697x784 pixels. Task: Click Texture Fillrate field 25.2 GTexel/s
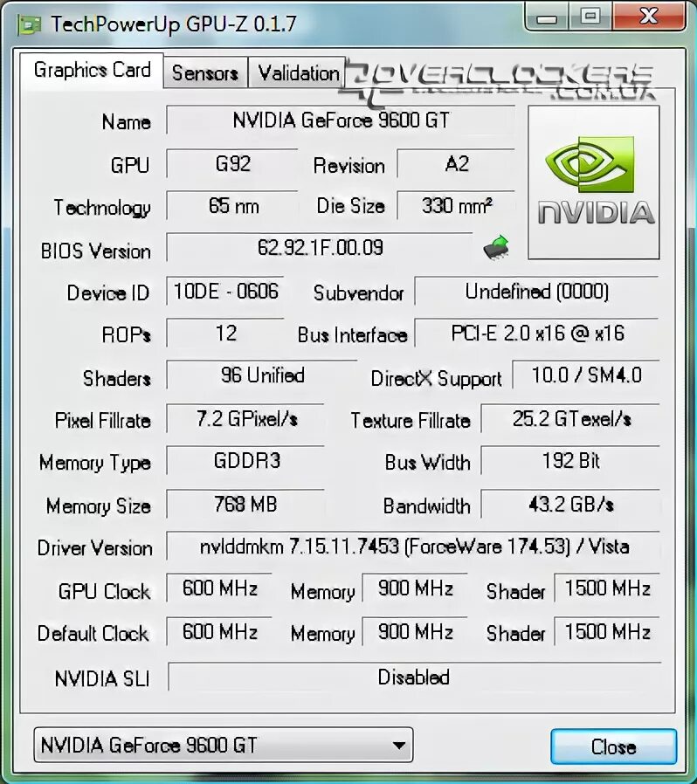[570, 418]
